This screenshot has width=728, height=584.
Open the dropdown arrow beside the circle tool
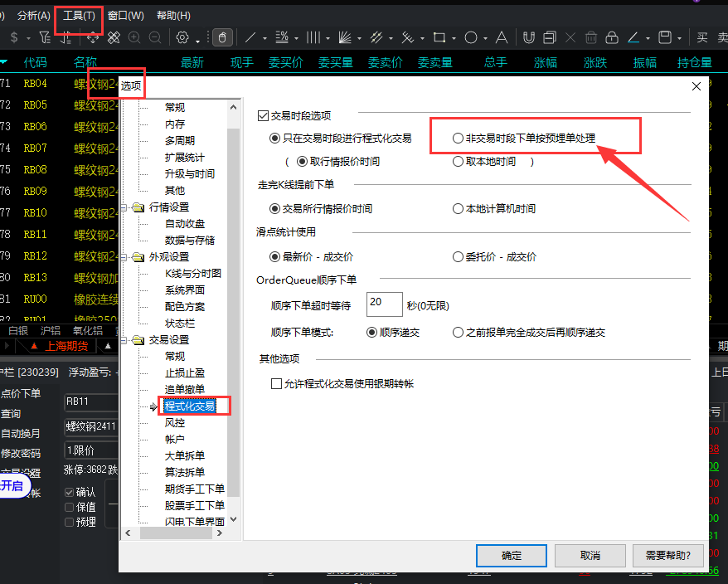click(485, 38)
